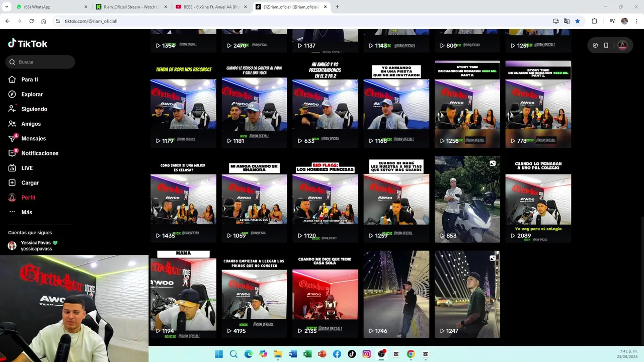Launch Excel from taskbar
644x362 pixels.
pyautogui.click(x=307, y=354)
